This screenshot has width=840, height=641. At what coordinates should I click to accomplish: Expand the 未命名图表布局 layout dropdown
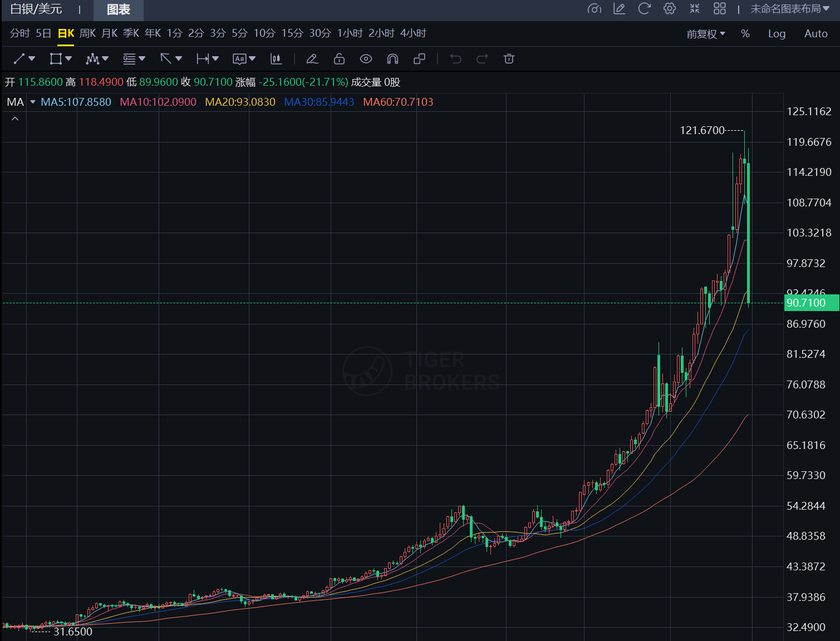[789, 9]
